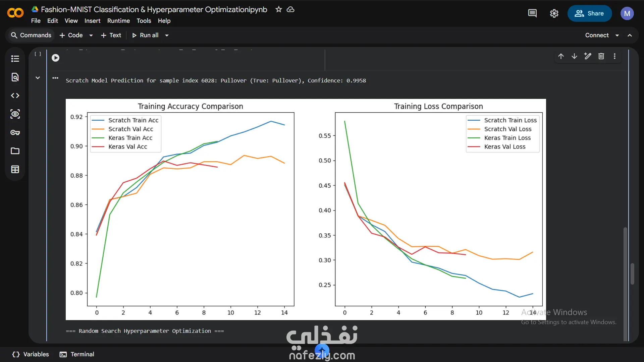Image resolution: width=644 pixels, height=362 pixels.
Task: Open the Connect options dropdown arrow
Action: pyautogui.click(x=617, y=35)
